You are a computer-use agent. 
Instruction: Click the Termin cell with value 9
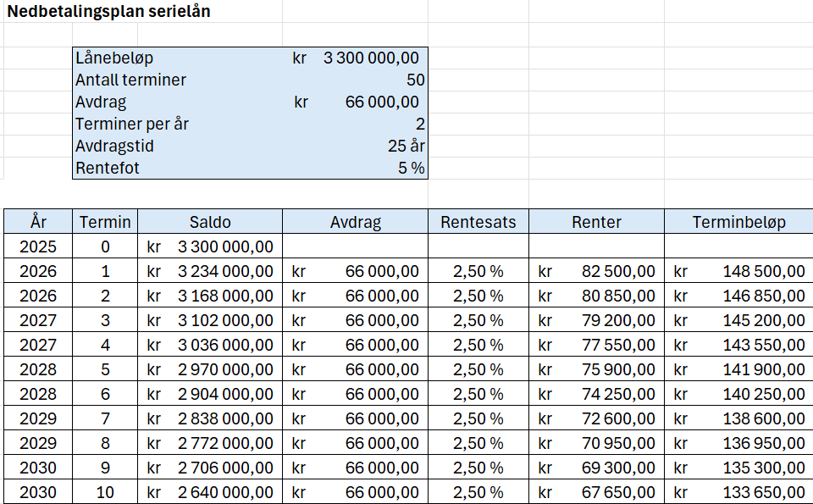click(105, 468)
